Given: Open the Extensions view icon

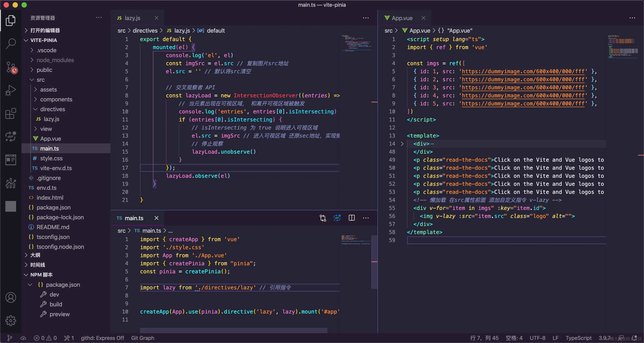Looking at the screenshot, I should [x=11, y=114].
